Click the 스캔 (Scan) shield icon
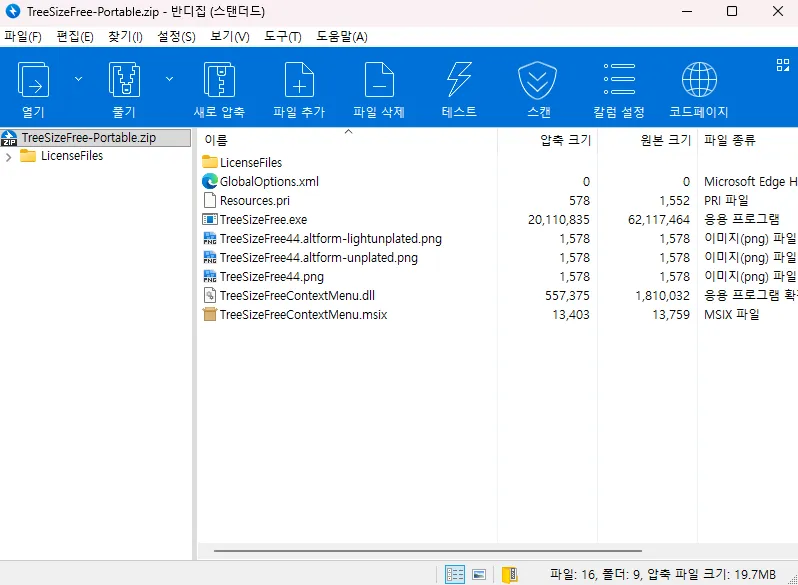This screenshot has height=585, width=798. 537,80
